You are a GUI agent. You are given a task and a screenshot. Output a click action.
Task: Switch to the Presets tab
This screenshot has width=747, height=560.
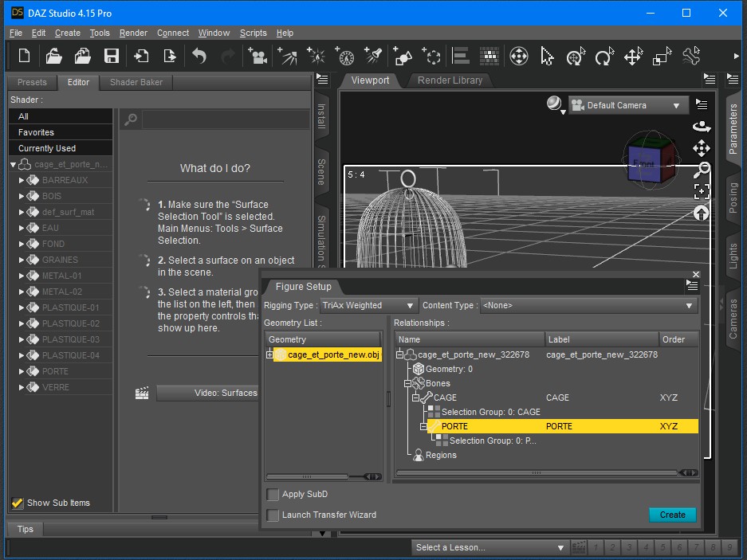[x=32, y=82]
